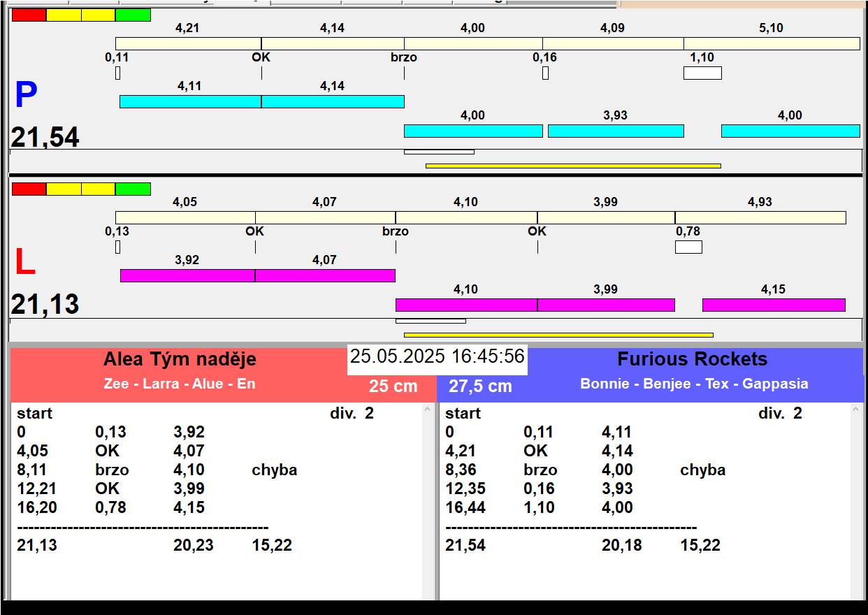The width and height of the screenshot is (868, 615).
Task: Click the red start light in lane L
Action: point(29,189)
